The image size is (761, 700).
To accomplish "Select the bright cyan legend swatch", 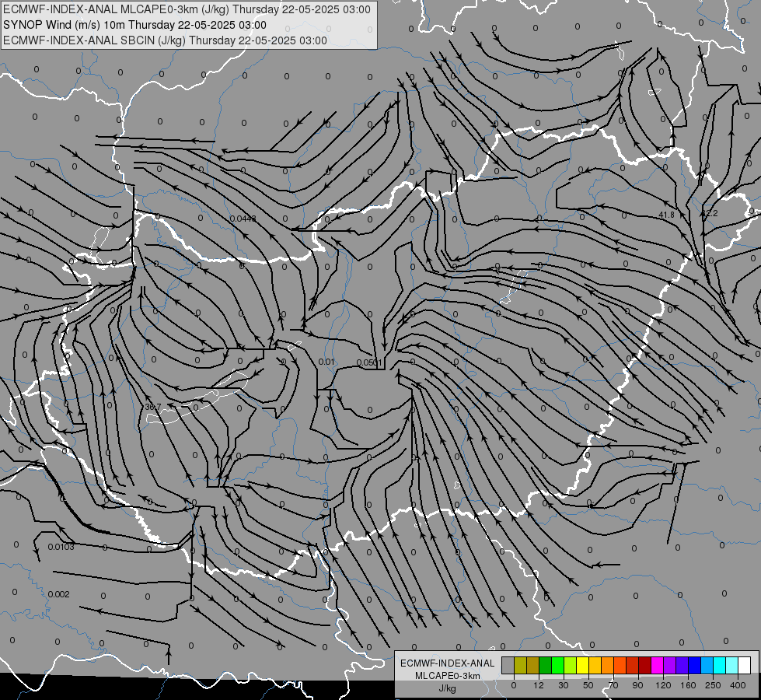I will 720,666.
